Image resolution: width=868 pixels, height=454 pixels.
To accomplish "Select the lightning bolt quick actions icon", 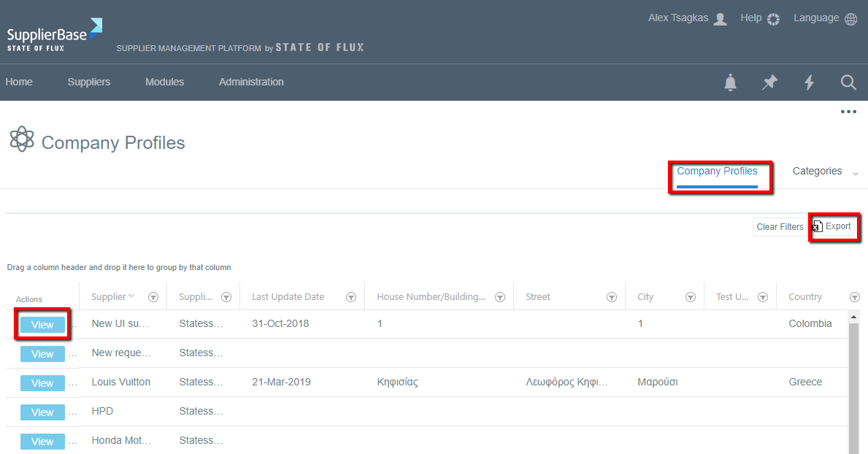I will (x=809, y=82).
